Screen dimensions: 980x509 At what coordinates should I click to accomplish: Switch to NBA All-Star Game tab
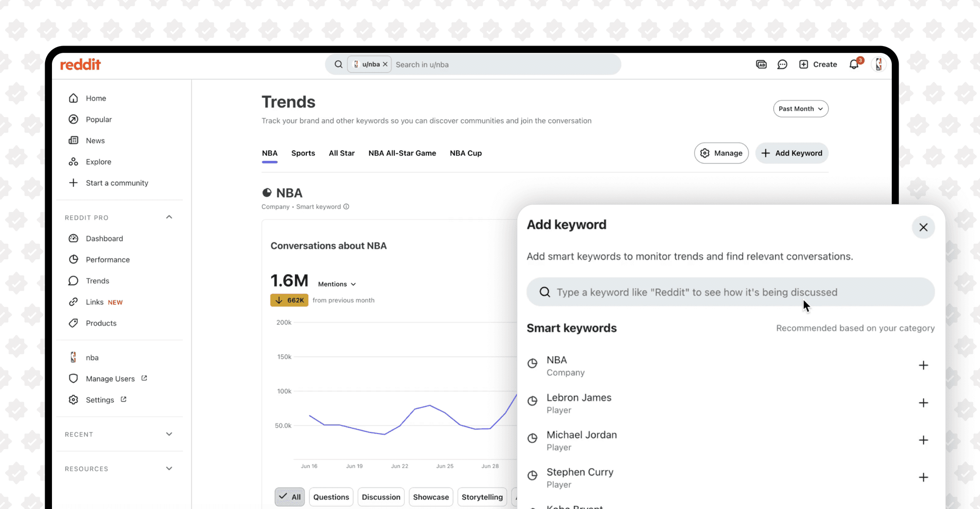tap(402, 153)
